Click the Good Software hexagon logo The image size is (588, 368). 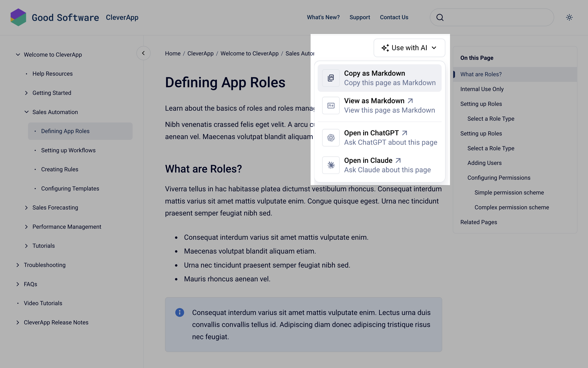18,17
